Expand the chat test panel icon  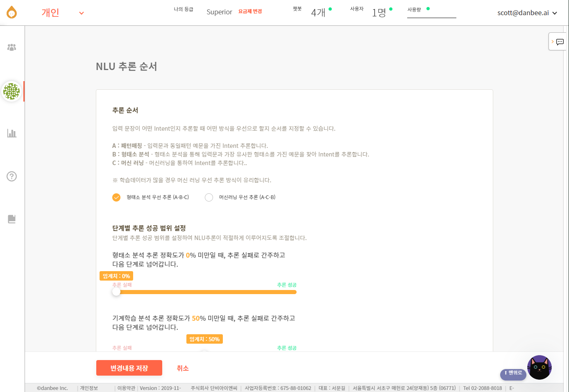pyautogui.click(x=558, y=41)
